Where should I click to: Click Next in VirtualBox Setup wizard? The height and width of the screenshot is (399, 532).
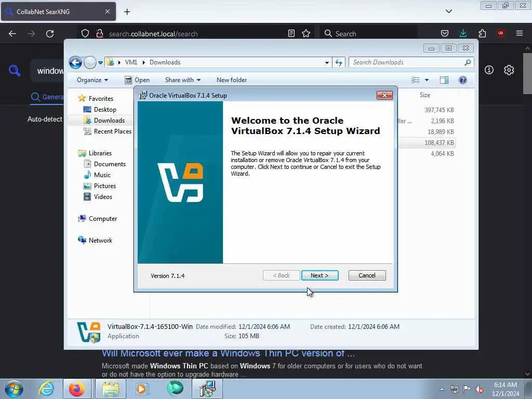(320, 275)
